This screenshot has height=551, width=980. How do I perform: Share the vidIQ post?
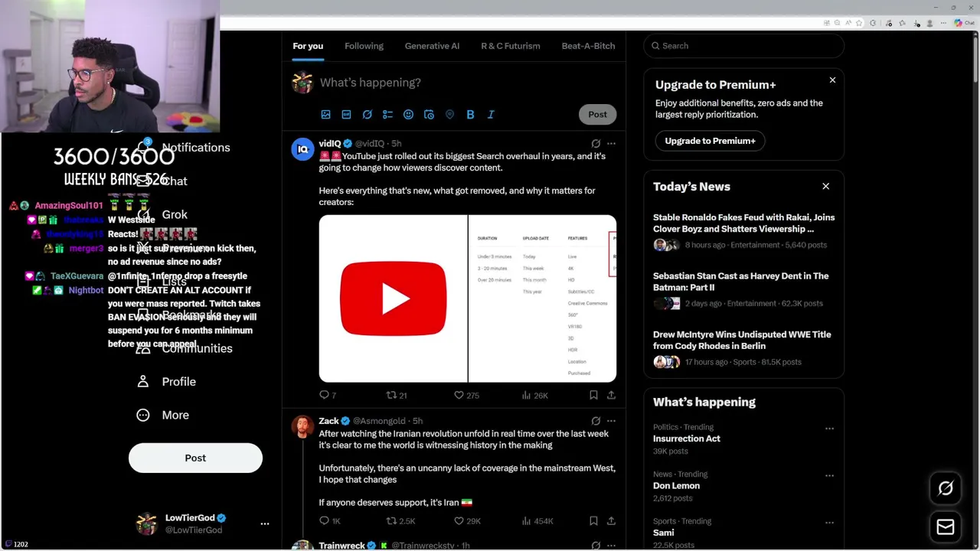click(611, 395)
